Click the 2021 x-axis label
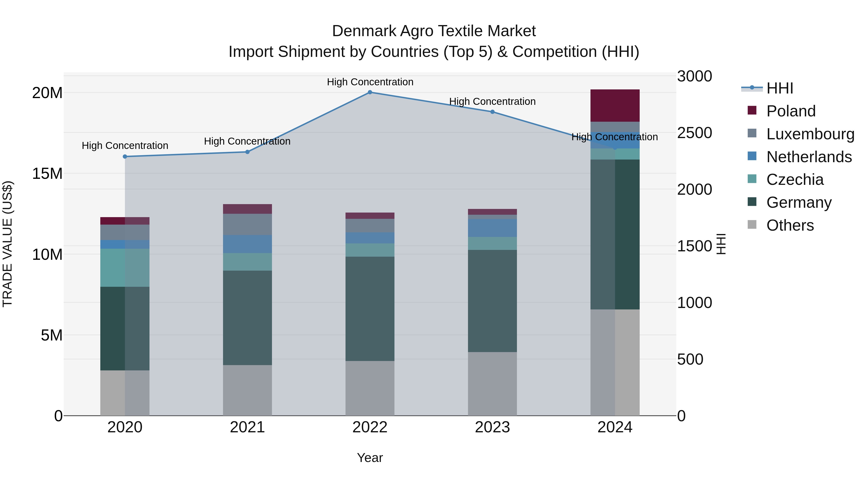The width and height of the screenshot is (868, 488). 247,427
